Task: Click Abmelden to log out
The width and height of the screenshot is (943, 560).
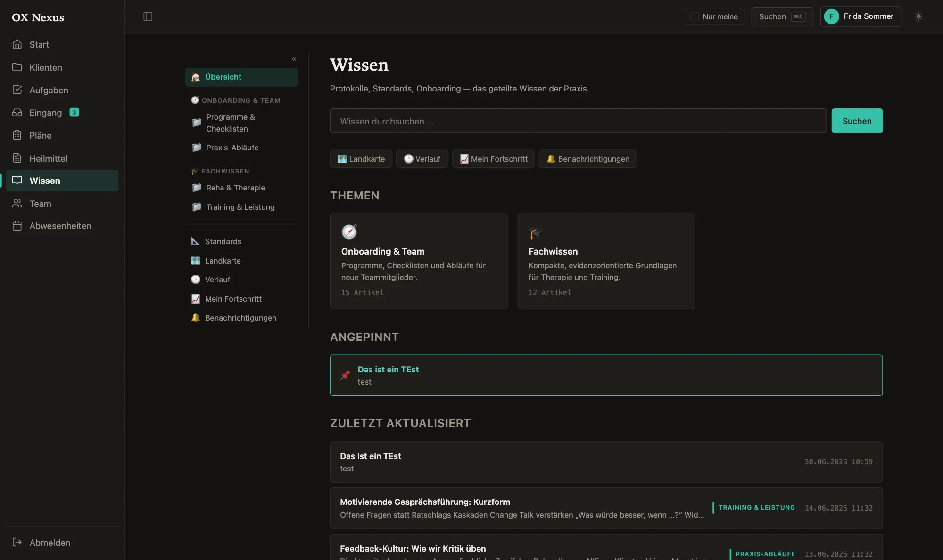Action: [x=62, y=542]
